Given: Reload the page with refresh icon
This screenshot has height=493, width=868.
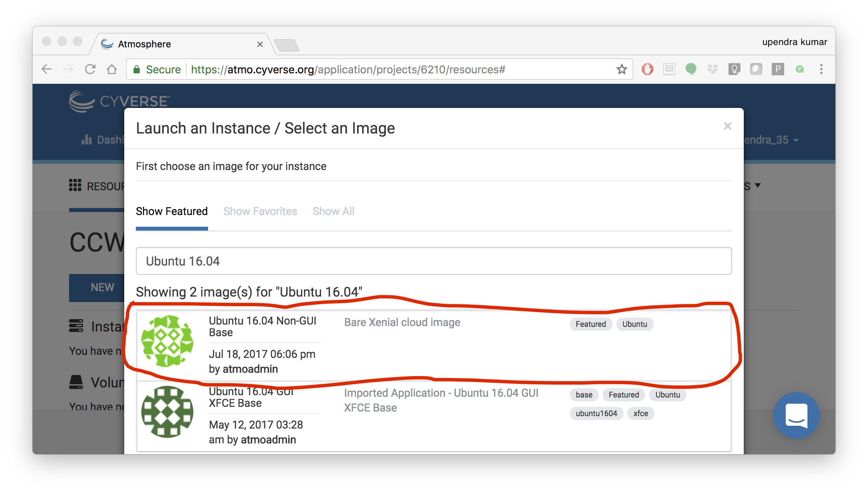Looking at the screenshot, I should (x=90, y=69).
